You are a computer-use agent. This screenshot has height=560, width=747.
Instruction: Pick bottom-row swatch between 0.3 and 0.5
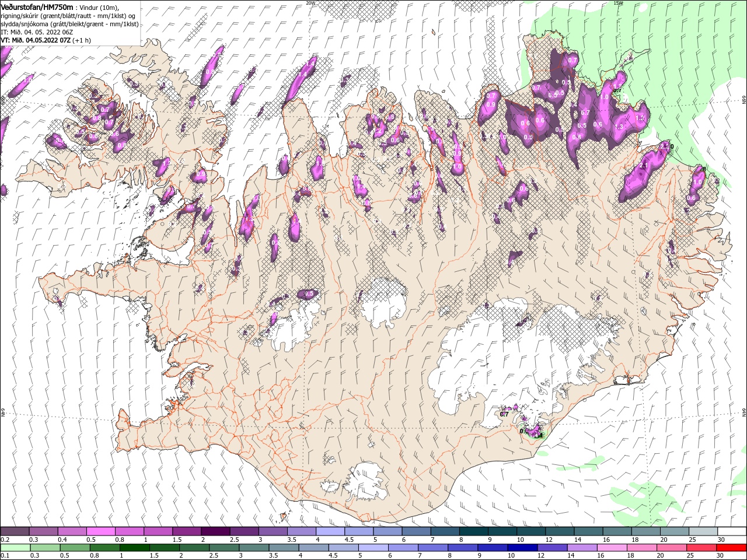[x=45, y=548]
